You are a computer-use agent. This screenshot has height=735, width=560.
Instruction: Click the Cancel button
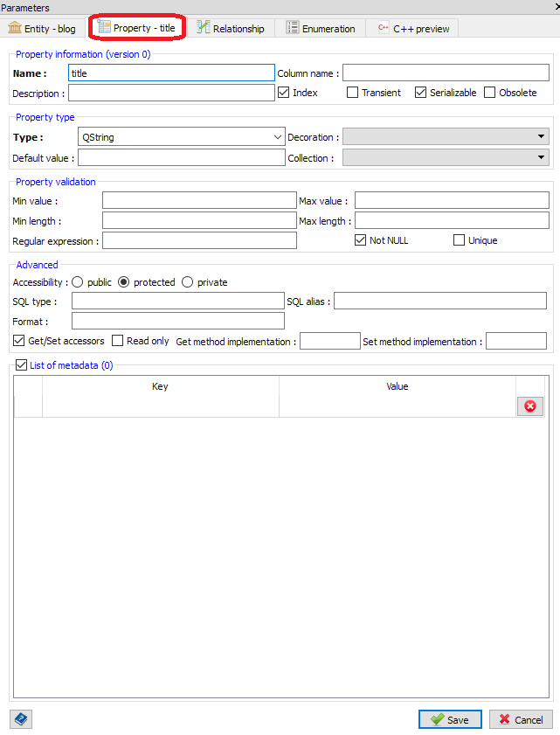pyautogui.click(x=520, y=719)
